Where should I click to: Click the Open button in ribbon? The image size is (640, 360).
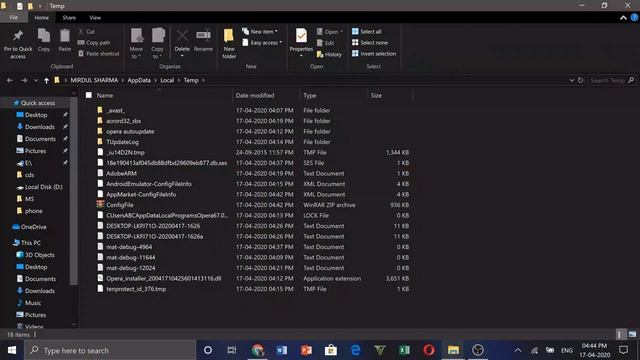tap(330, 32)
